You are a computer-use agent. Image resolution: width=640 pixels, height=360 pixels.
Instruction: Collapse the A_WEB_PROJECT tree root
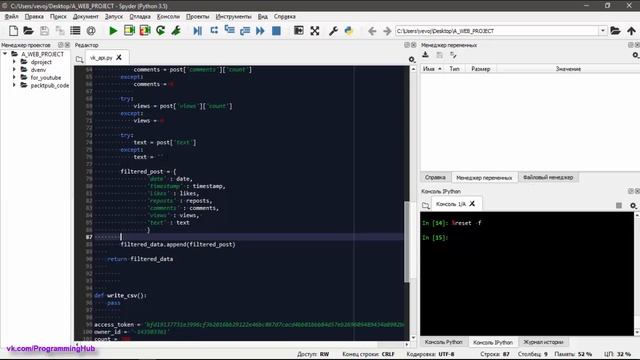click(5, 54)
